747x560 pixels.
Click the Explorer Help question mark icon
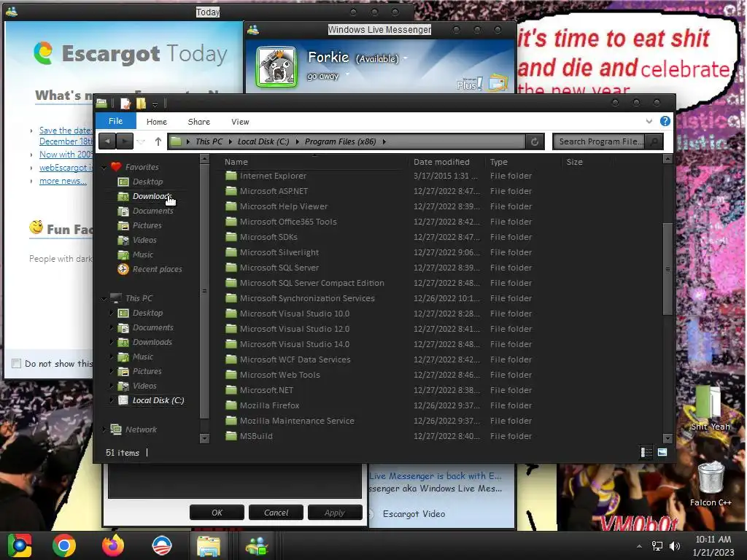[665, 121]
